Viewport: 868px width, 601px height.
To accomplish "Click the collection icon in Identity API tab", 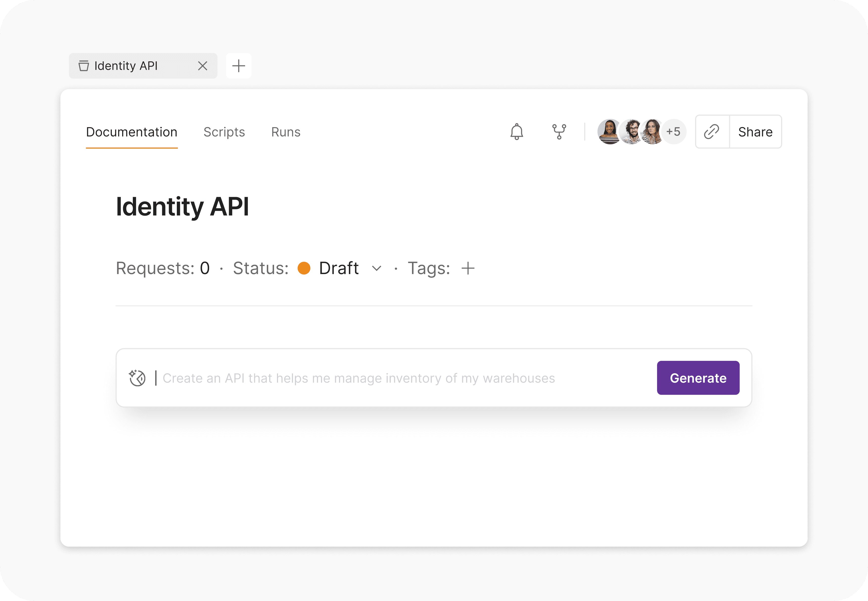I will (84, 66).
